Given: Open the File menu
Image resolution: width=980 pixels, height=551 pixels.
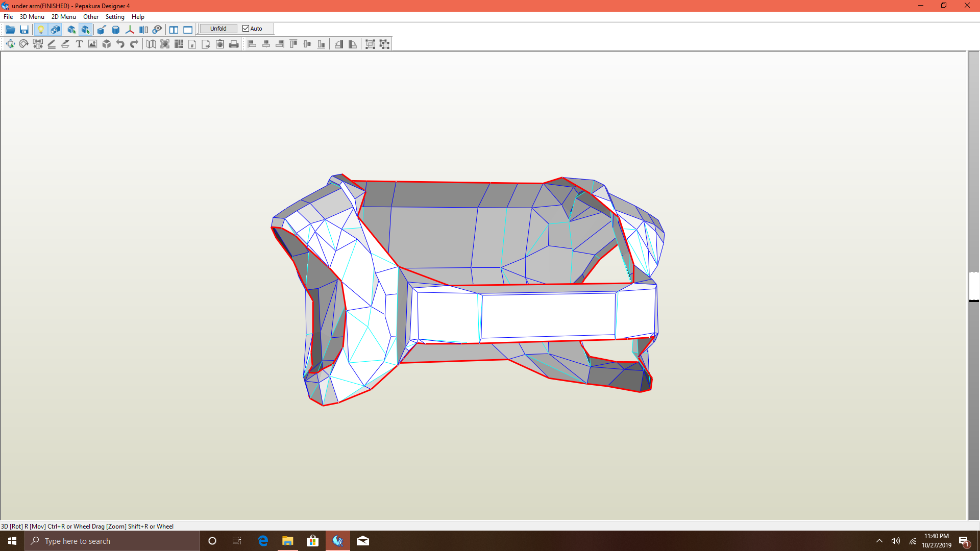Looking at the screenshot, I should pos(8,16).
